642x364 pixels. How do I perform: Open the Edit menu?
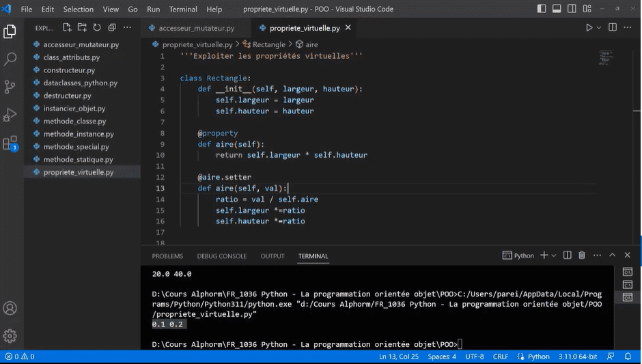pos(48,9)
